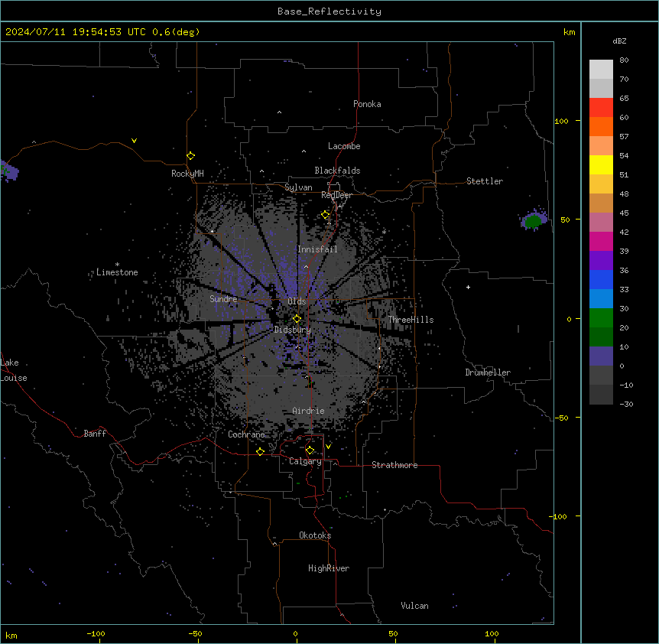Click the yellow diamond marker above RockyMH
Image resolution: width=659 pixels, height=644 pixels.
click(190, 156)
